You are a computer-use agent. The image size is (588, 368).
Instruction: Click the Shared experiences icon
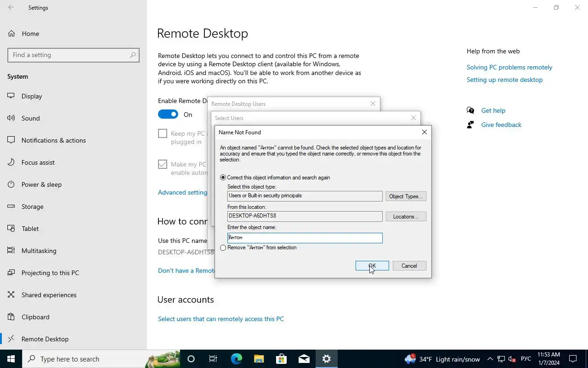pos(11,295)
